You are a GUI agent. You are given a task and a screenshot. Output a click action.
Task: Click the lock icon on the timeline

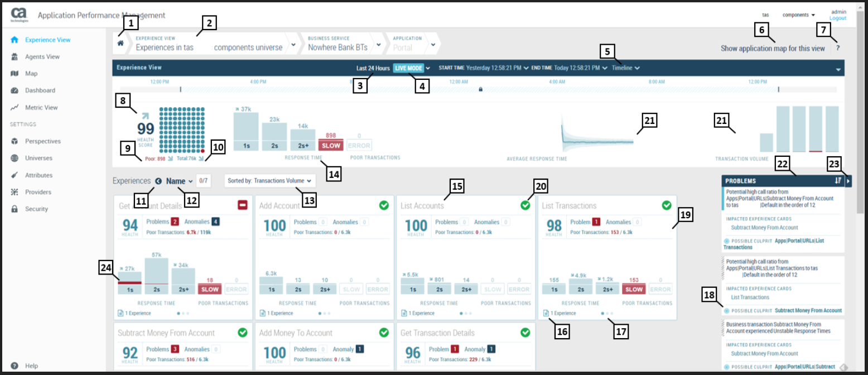(x=480, y=89)
